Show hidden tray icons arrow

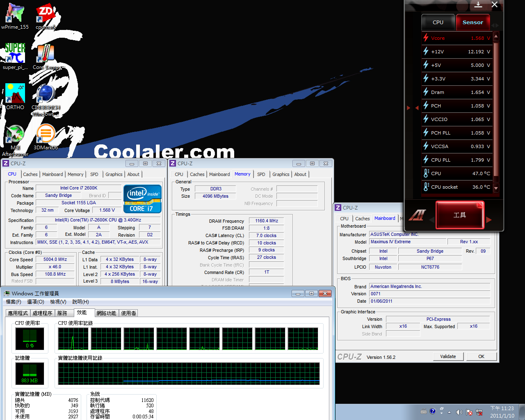(x=449, y=412)
